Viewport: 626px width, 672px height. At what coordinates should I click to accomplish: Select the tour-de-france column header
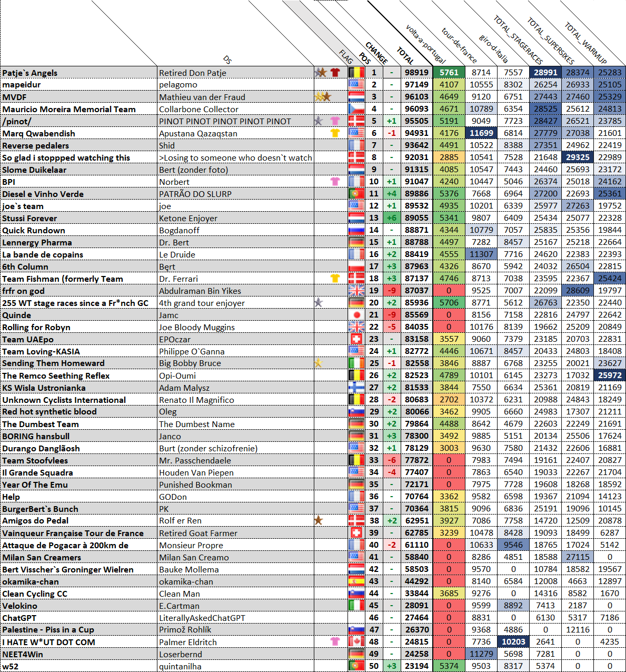pyautogui.click(x=459, y=45)
